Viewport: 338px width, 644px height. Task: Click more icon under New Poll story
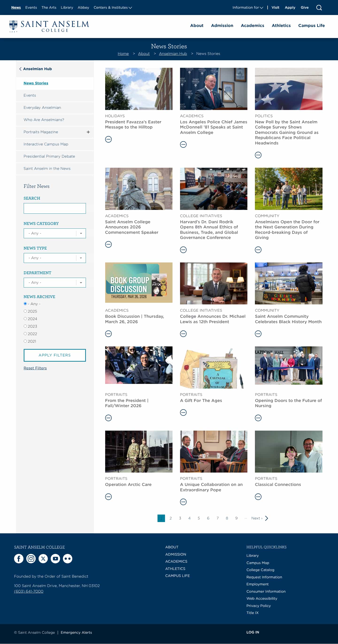coord(258,155)
